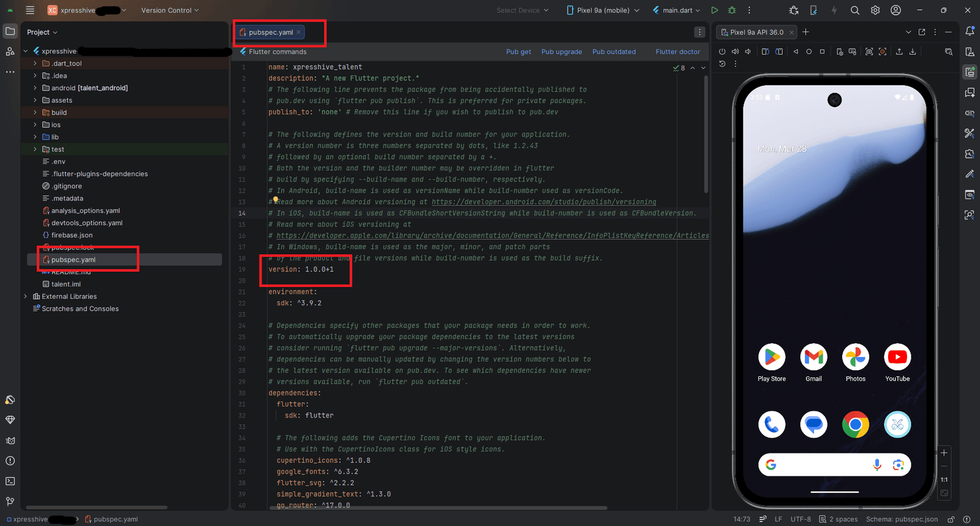Screen dimensions: 980x526
Task: Tap the Google search bar in emulator
Action: coord(834,465)
